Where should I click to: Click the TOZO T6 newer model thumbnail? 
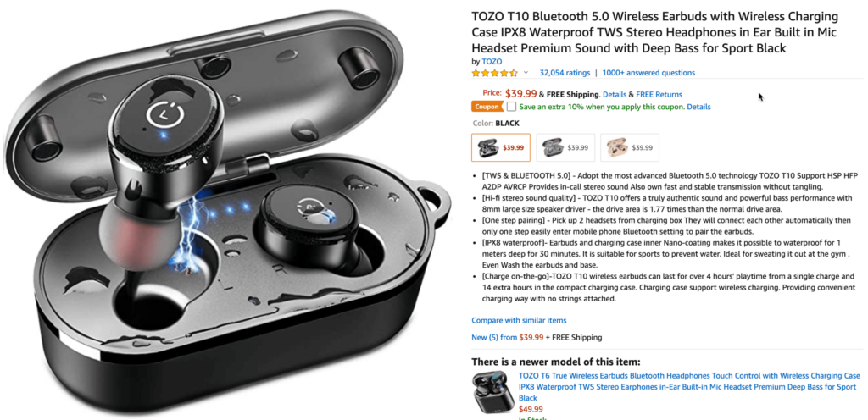[x=492, y=392]
